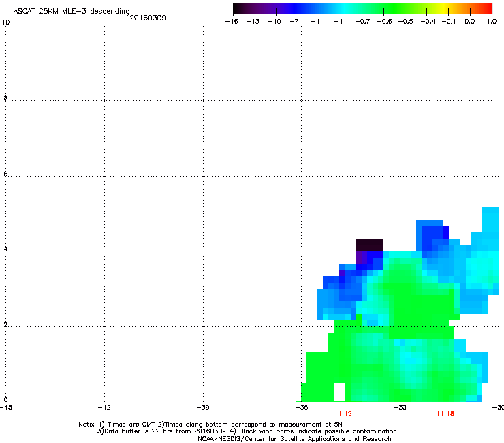Click the dark blue data patch above the 4 latitude line
The image size is (504, 443).
[x=432, y=236]
